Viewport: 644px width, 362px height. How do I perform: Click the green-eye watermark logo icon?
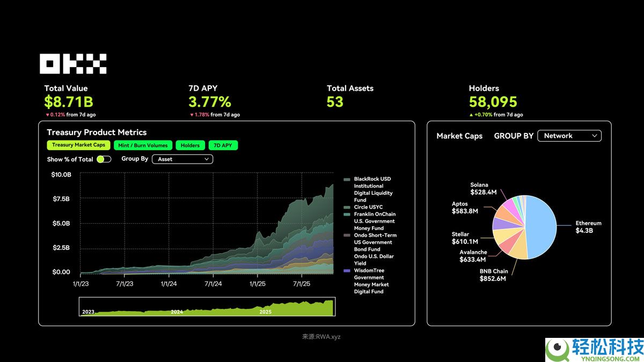557,349
